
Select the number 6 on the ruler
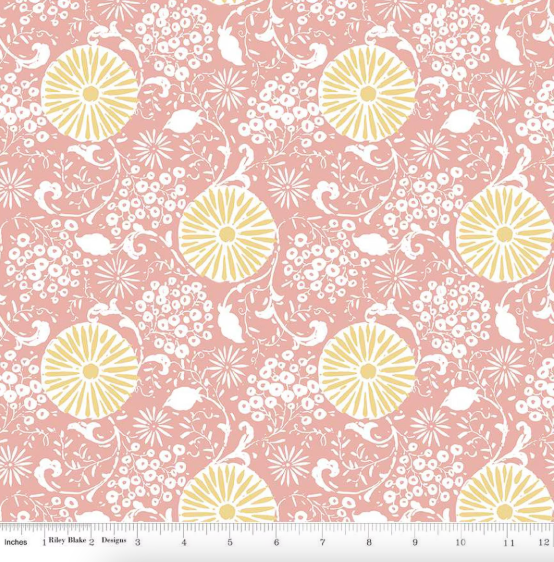tap(276, 542)
